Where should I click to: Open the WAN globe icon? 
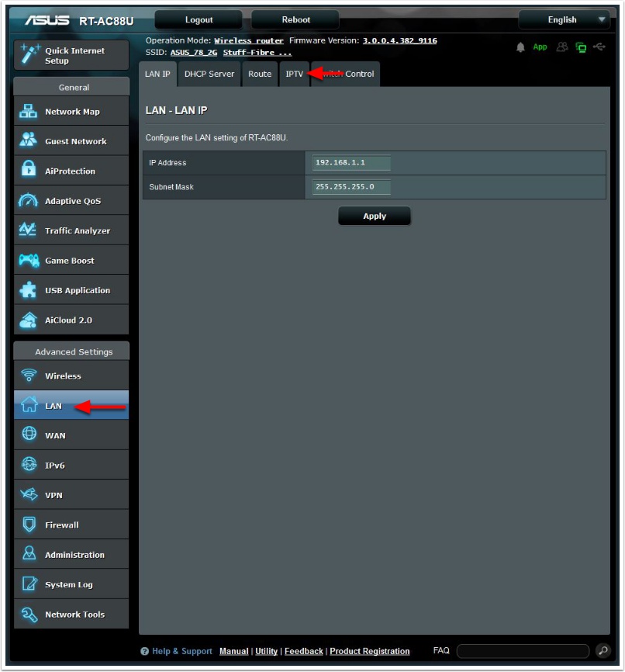tap(29, 434)
